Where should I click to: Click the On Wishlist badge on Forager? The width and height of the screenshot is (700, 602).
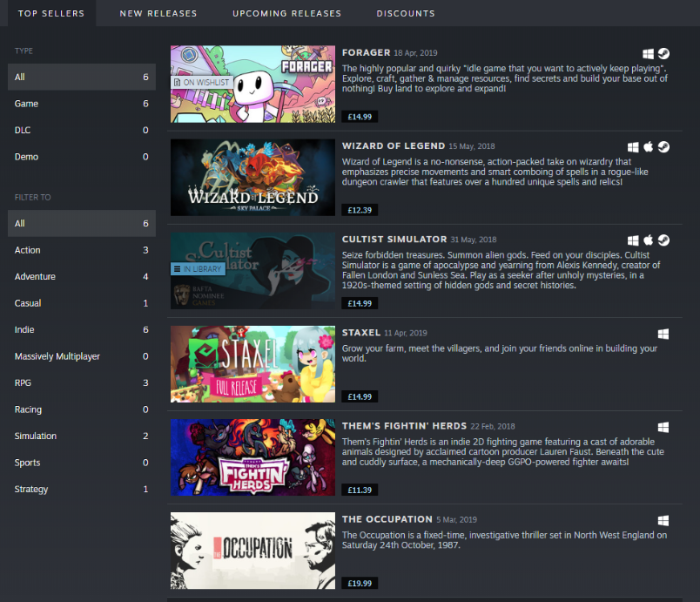(202, 82)
